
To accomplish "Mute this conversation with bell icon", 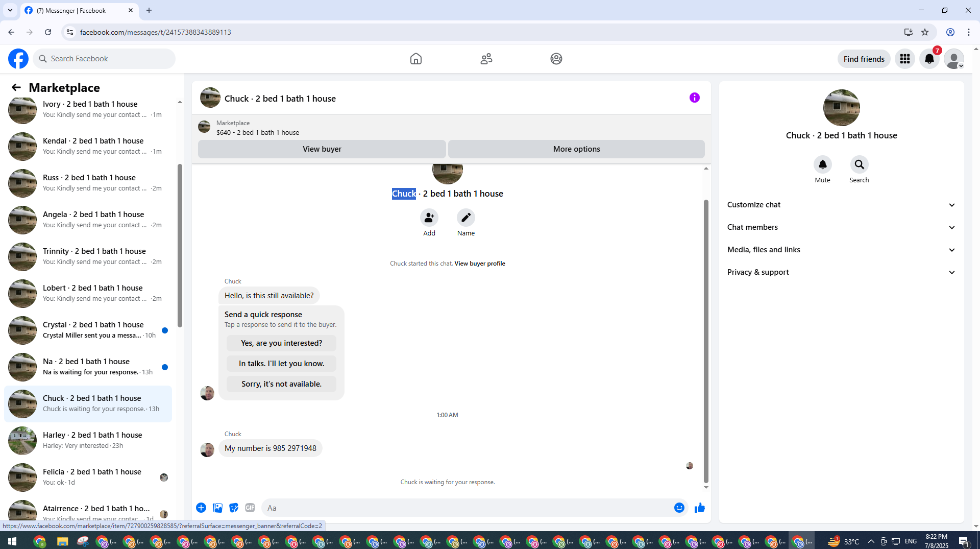I will pos(823,164).
